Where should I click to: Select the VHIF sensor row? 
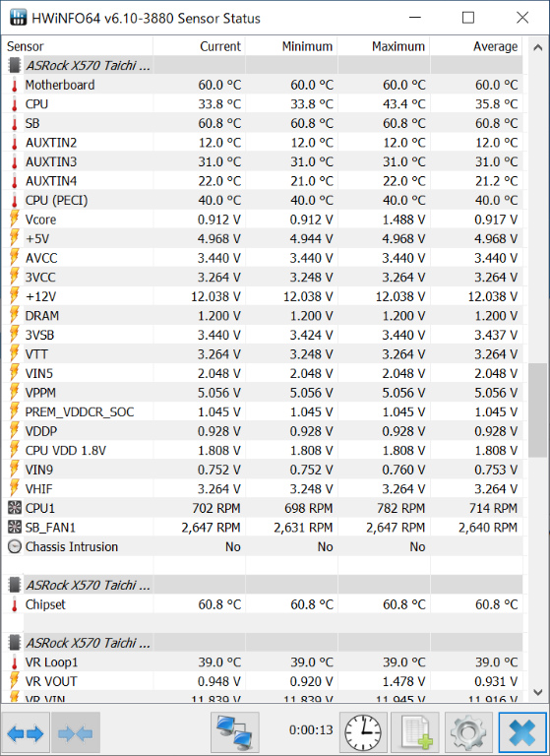pos(263,489)
